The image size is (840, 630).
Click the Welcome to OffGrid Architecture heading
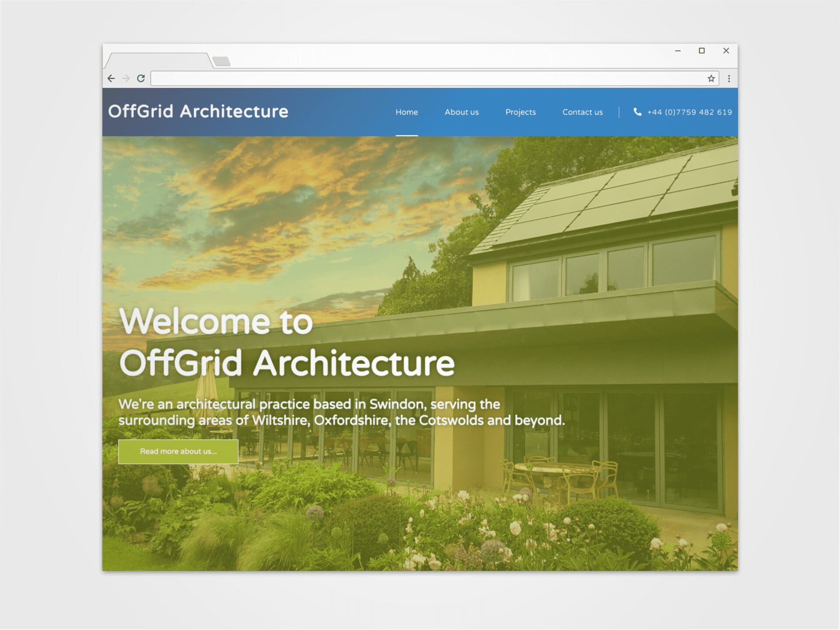tap(287, 342)
